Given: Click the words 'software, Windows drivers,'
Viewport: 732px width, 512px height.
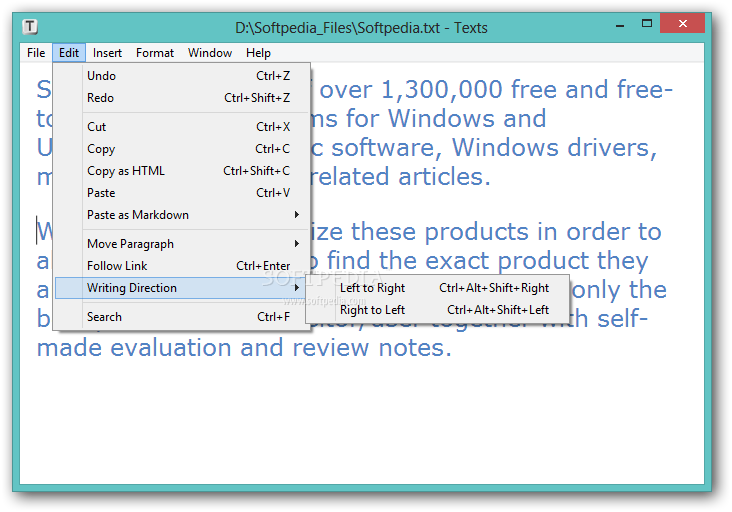Looking at the screenshot, I should coord(494,148).
